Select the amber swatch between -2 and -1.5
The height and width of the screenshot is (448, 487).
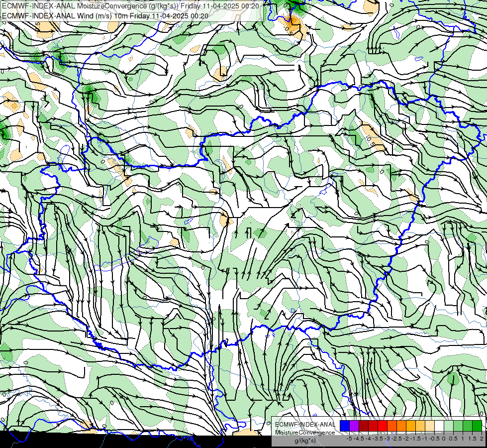click(411, 426)
